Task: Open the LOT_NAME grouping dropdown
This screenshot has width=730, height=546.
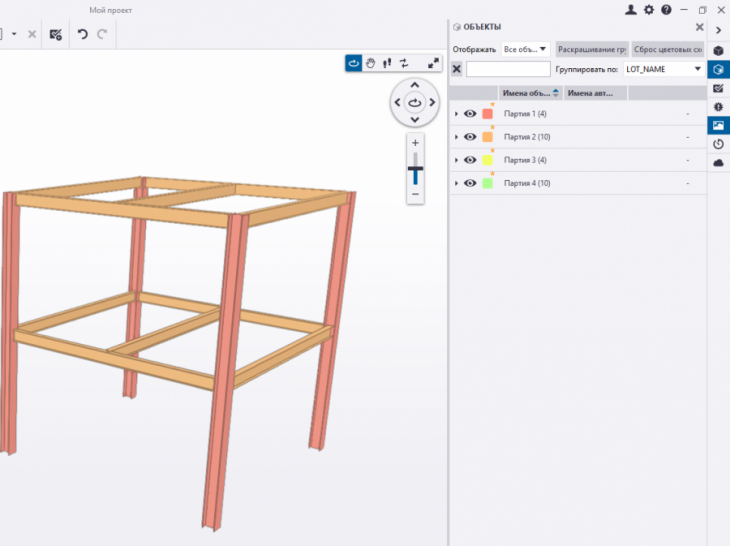Action: pyautogui.click(x=663, y=69)
